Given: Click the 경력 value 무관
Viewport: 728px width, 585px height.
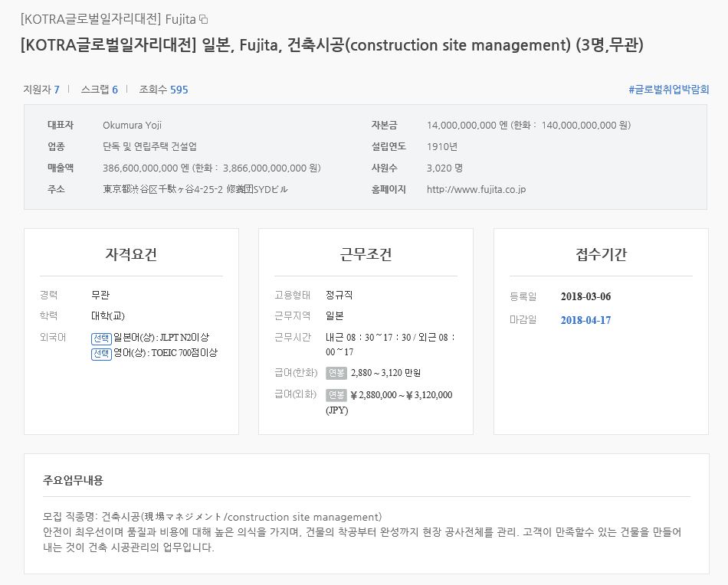Looking at the screenshot, I should [100, 295].
